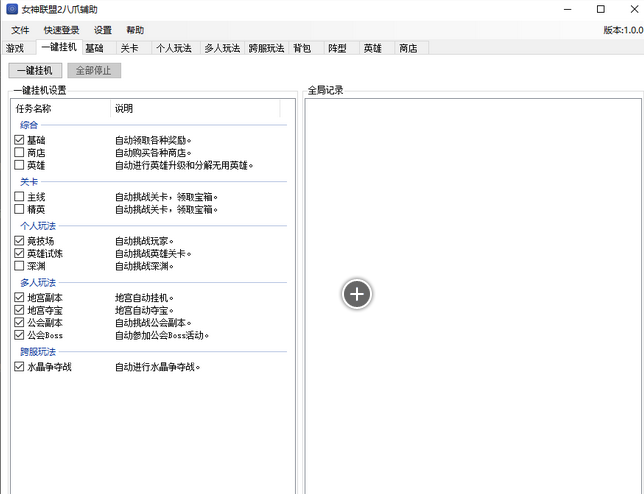The width and height of the screenshot is (644, 494).
Task: Tick the 主线 checkbox
Action: (x=19, y=197)
